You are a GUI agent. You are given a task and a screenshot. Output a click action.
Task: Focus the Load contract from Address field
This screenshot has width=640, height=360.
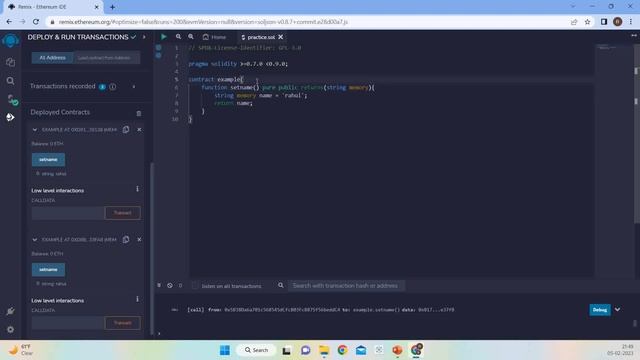[x=106, y=58]
